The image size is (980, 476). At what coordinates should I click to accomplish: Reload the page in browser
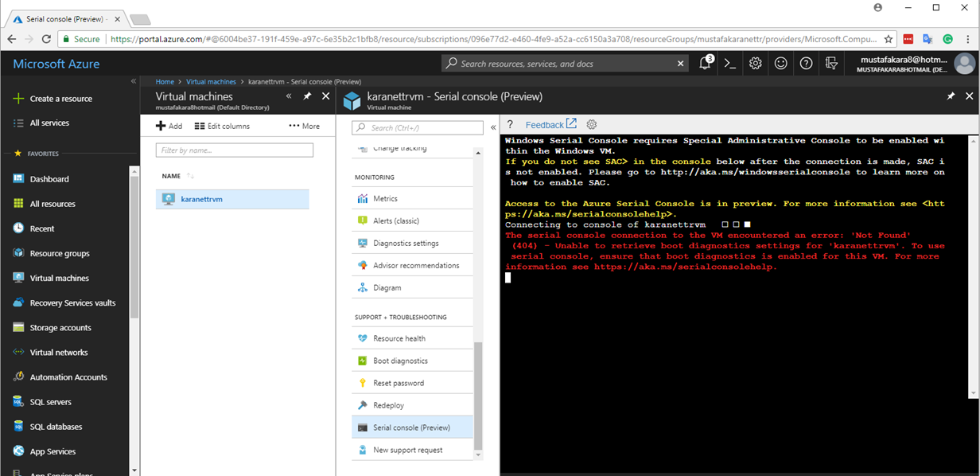click(47, 38)
